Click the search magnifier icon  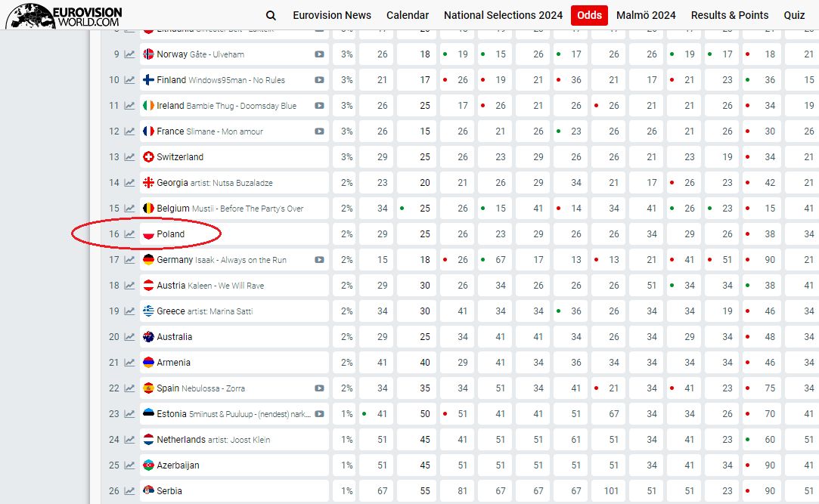coord(271,15)
